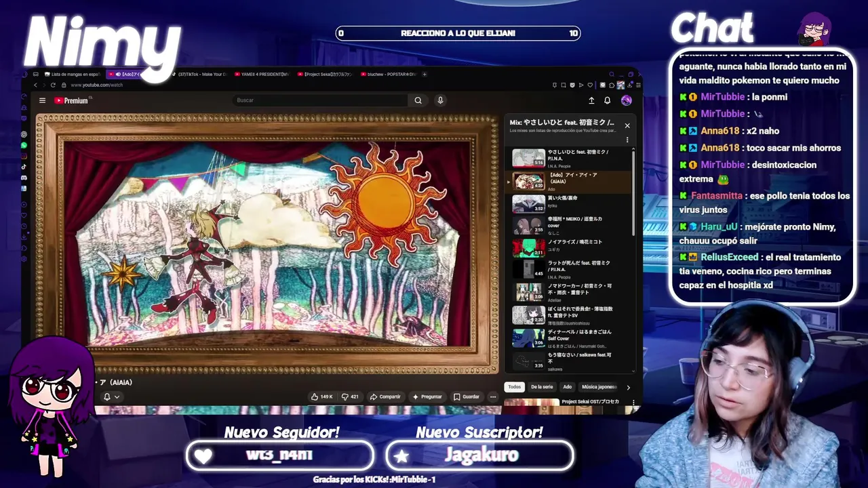The width and height of the screenshot is (868, 488).
Task: Switch to Project Sekai browser tab
Action: [325, 74]
